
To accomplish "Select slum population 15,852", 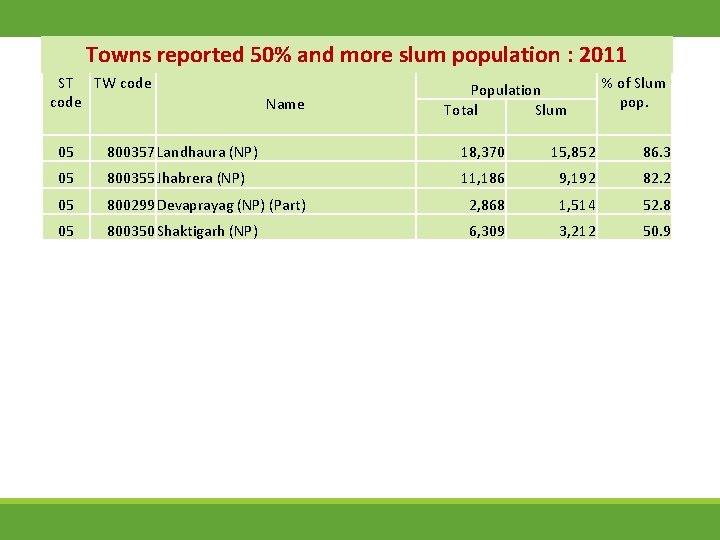I will tap(573, 152).
